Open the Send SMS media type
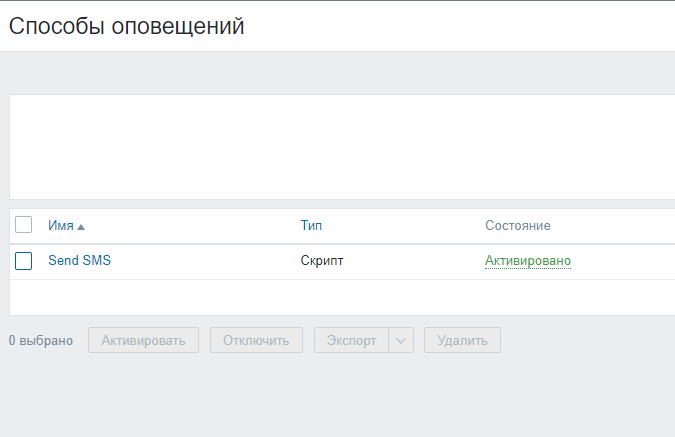This screenshot has height=437, width=675. coord(79,261)
